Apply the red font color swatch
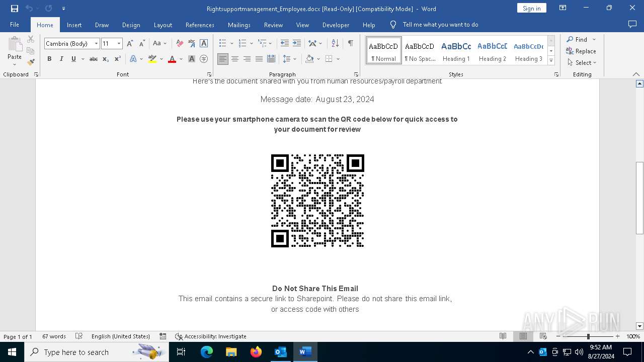 coord(172,59)
